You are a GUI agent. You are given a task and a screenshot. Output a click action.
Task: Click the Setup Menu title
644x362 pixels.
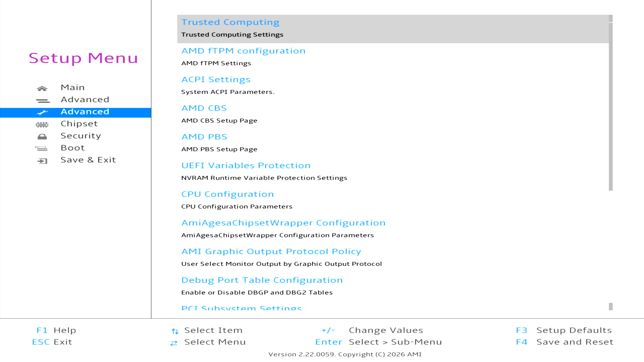coord(83,58)
